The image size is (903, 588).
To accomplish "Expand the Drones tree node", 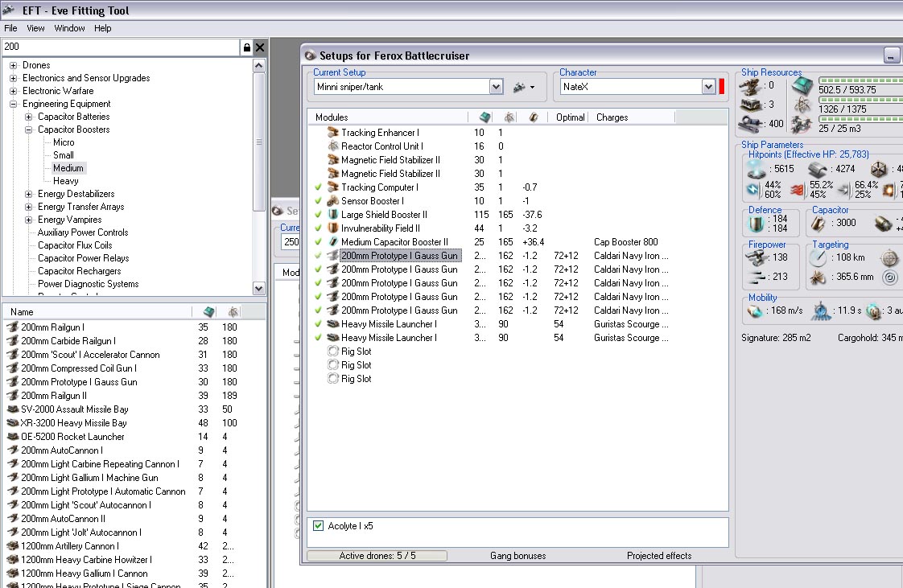I will (x=14, y=65).
